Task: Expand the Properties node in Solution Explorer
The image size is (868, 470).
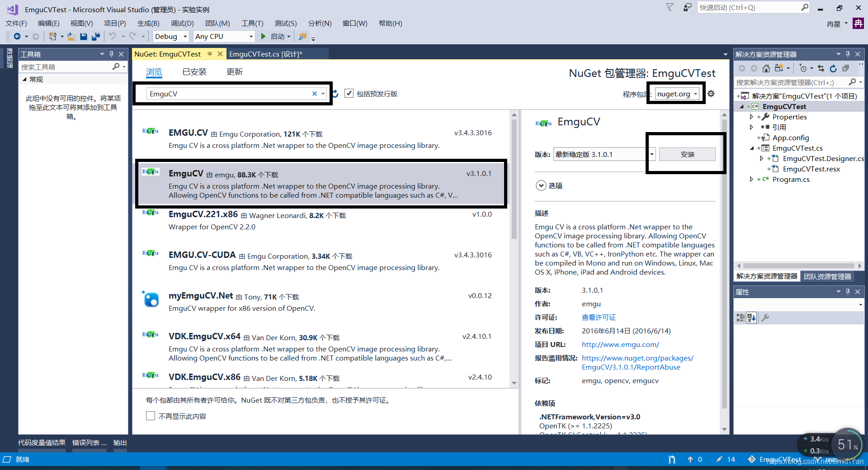Action: click(x=751, y=117)
